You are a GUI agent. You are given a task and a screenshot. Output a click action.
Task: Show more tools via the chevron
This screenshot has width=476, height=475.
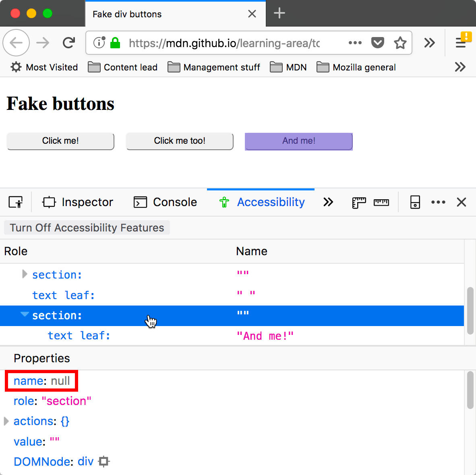coord(328,202)
